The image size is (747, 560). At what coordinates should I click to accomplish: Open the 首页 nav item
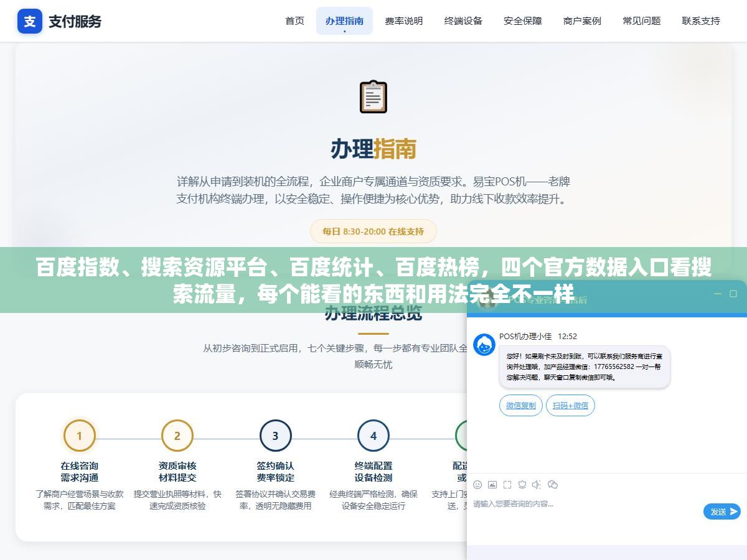[x=295, y=21]
